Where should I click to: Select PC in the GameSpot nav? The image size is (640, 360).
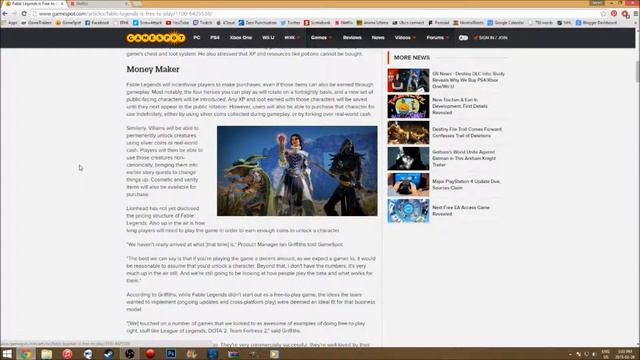197,38
